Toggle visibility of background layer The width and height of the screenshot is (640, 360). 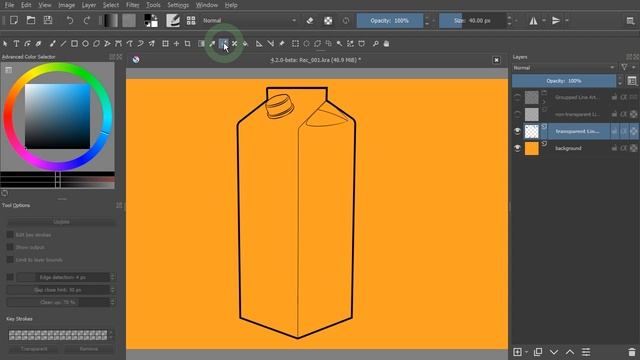[517, 148]
